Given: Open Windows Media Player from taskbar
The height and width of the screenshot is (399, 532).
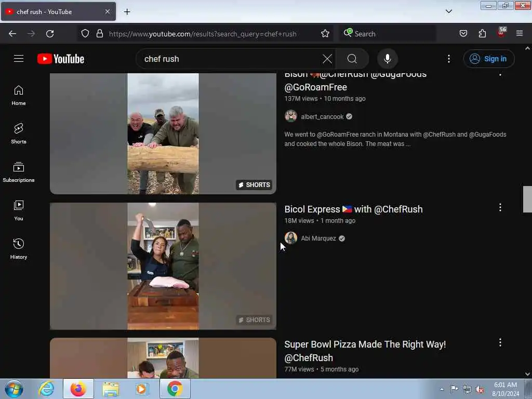Looking at the screenshot, I should tap(142, 389).
